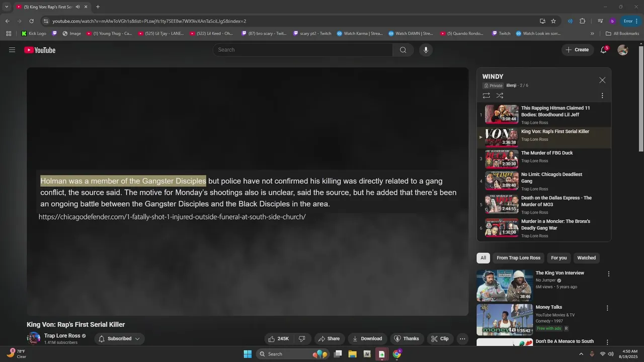This screenshot has width=644, height=362.
Task: Click the Create button
Action: (x=578, y=50)
